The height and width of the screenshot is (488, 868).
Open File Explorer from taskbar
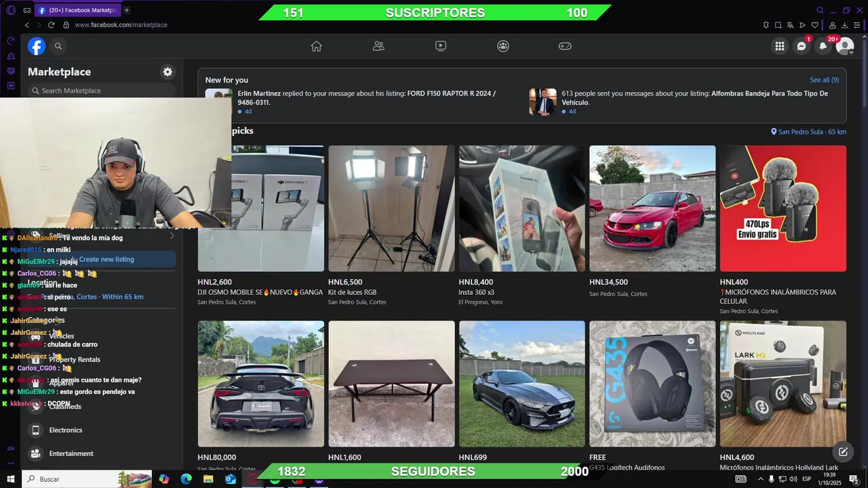click(x=208, y=479)
